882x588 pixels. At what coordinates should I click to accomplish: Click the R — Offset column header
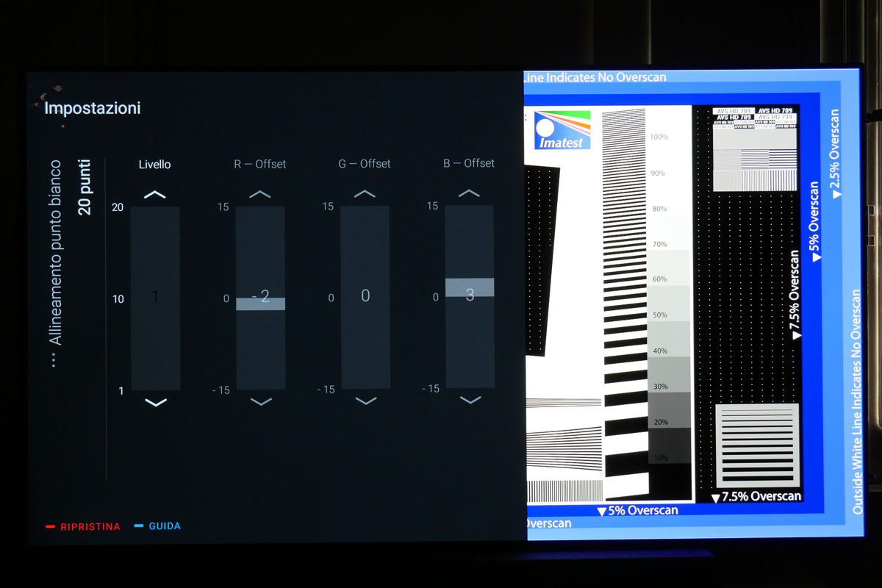260,164
